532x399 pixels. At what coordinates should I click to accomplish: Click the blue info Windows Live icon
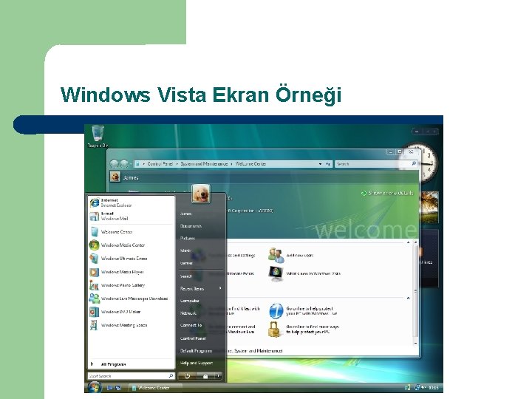click(x=276, y=311)
